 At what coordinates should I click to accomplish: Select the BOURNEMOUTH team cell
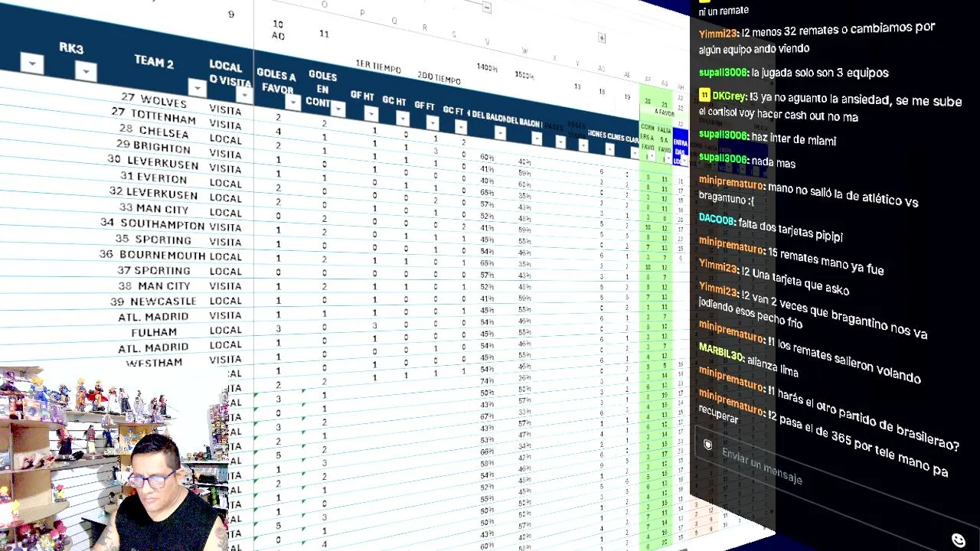tap(152, 255)
